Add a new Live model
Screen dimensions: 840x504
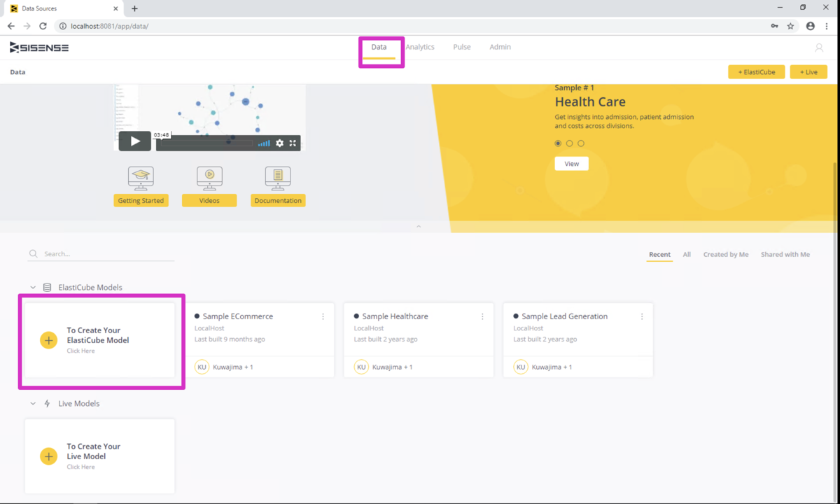click(808, 72)
